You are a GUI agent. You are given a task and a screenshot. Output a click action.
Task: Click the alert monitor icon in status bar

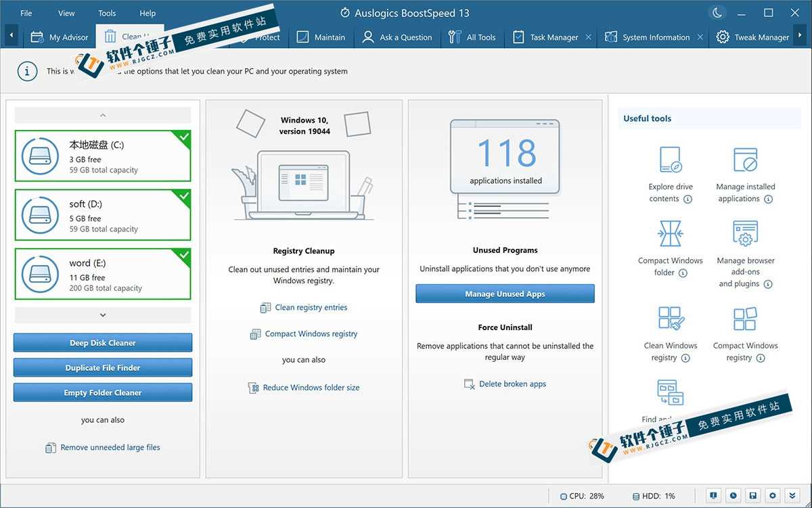coord(713,496)
